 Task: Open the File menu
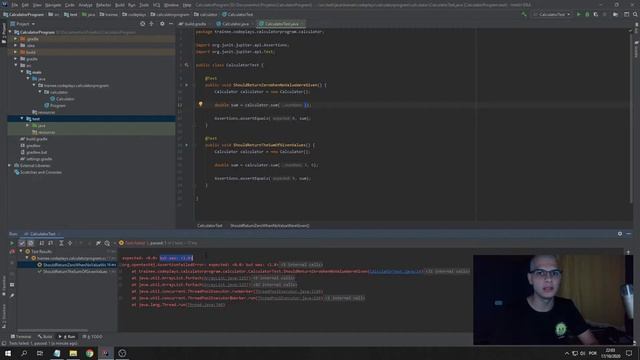click(15, 5)
